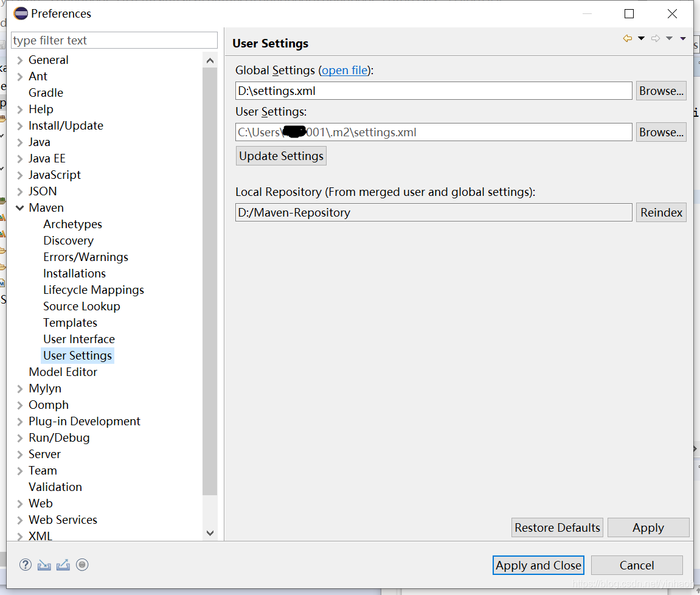Click the Reindex button

(661, 212)
